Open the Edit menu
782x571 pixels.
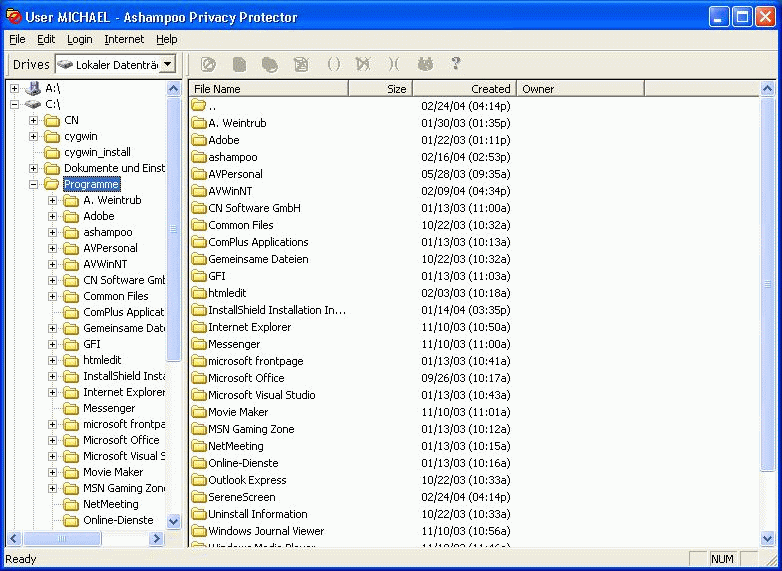pos(46,39)
